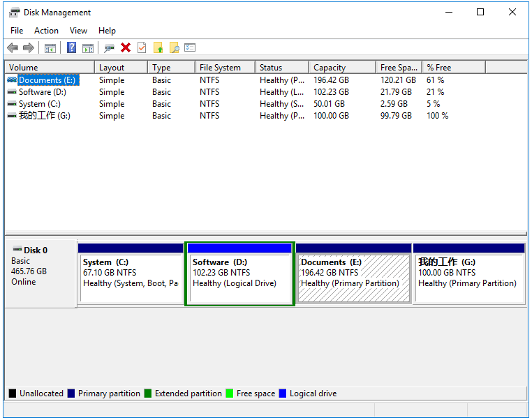Click the Healthy (L... status cell

coord(281,92)
